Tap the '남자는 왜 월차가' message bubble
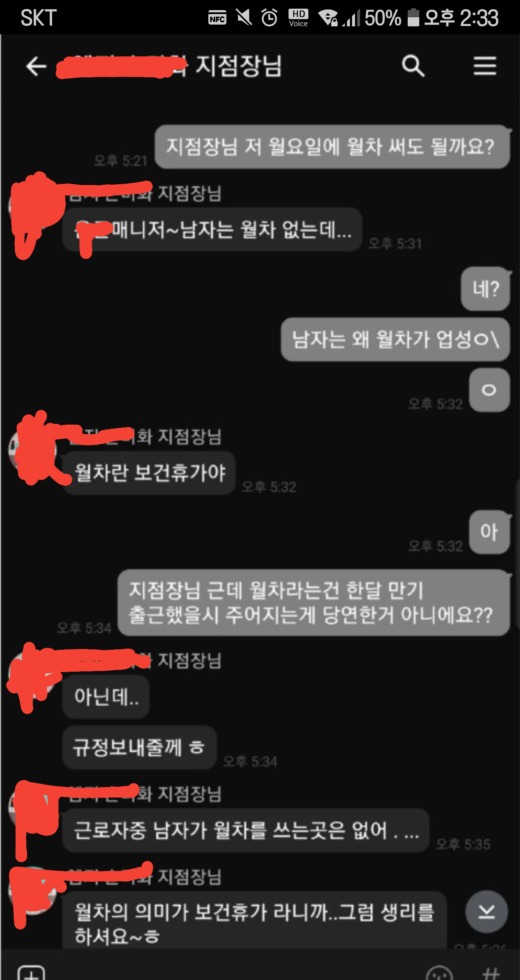This screenshot has height=980, width=520. click(x=395, y=339)
